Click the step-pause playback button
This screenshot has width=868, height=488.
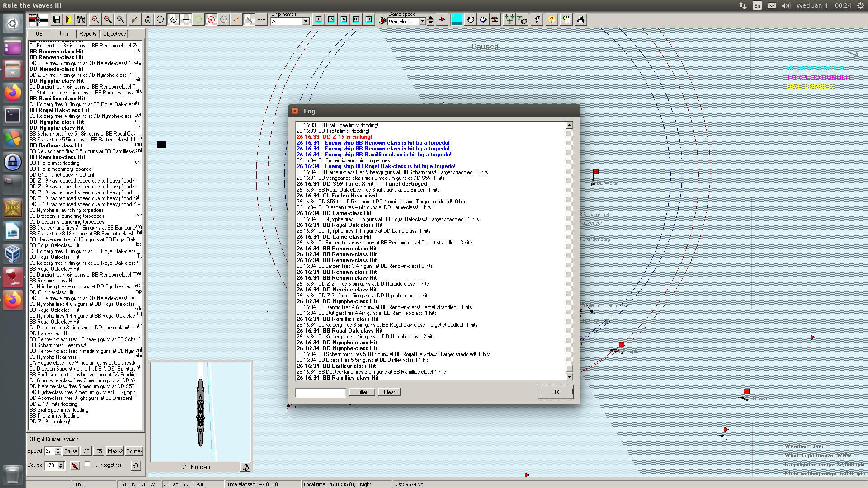click(344, 19)
